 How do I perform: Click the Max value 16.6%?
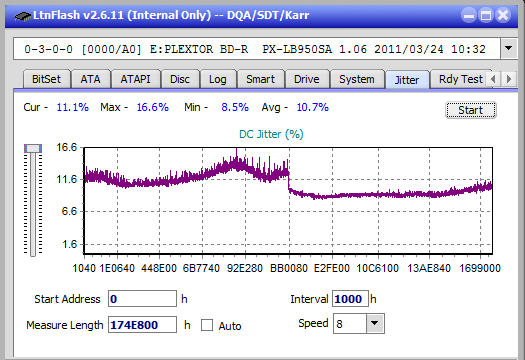[x=153, y=107]
